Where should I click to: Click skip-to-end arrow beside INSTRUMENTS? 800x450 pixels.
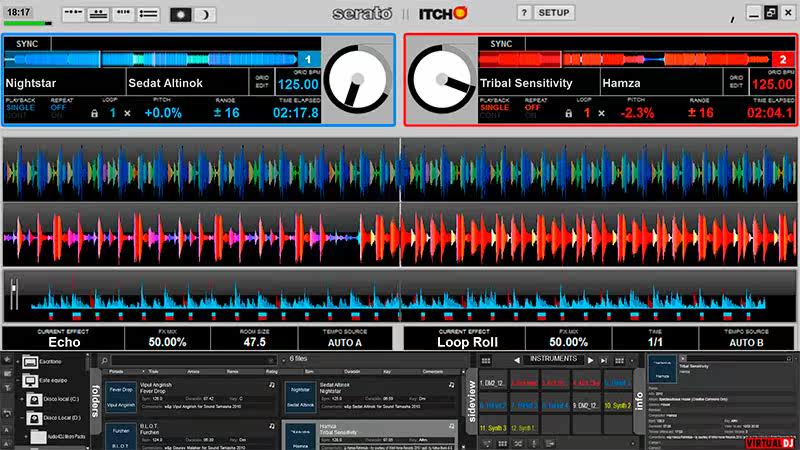[x=604, y=360]
